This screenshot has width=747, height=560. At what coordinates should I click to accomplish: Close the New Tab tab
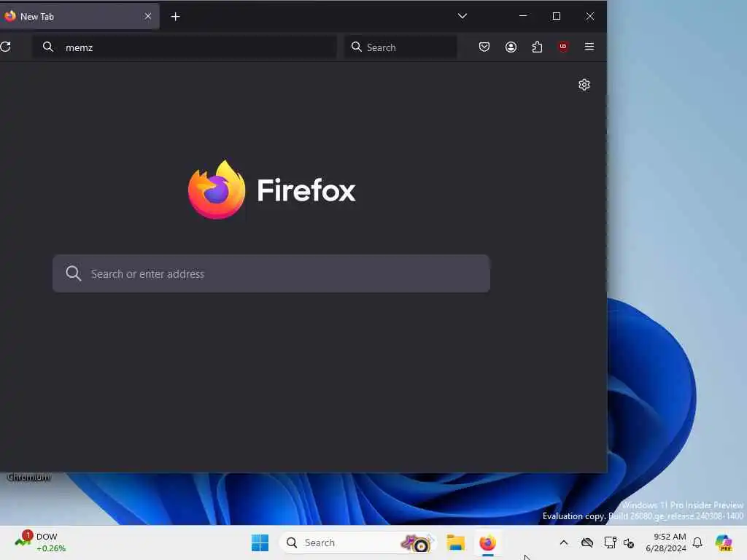point(147,16)
